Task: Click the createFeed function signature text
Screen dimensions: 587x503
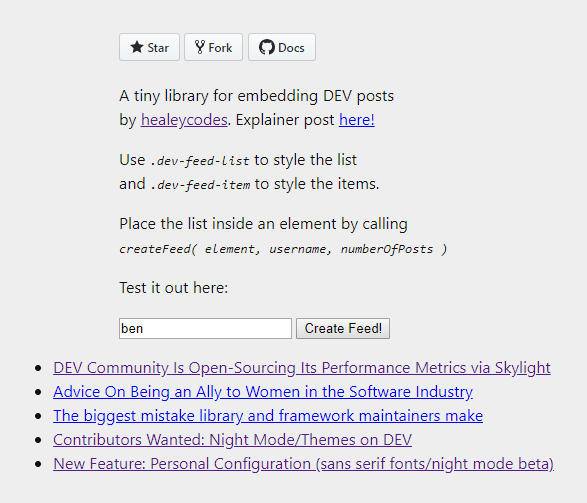Action: [x=283, y=249]
